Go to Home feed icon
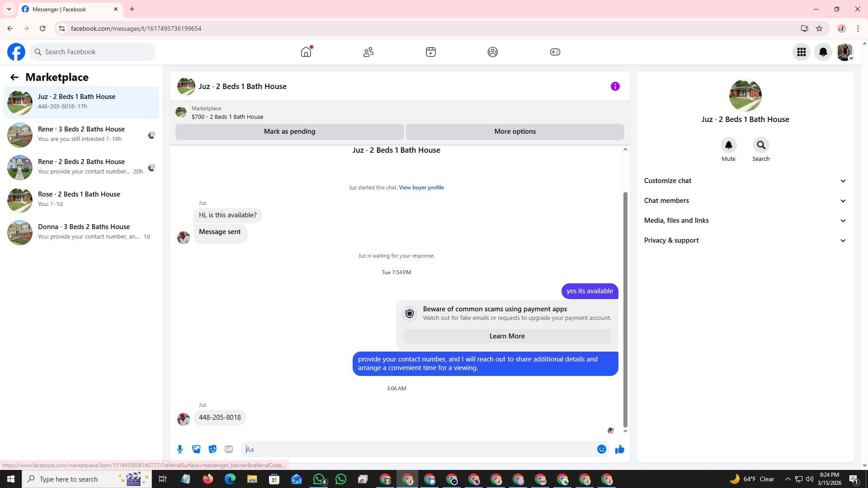The image size is (868, 488). click(306, 52)
